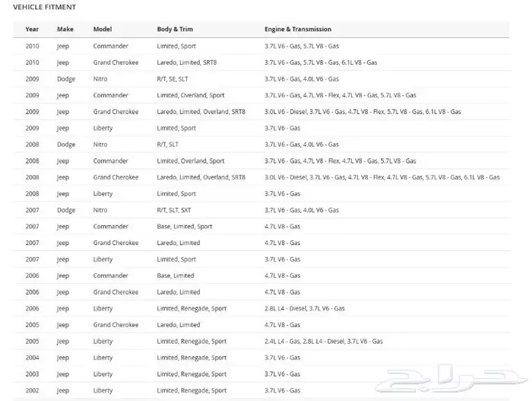Click 'R/T, SE, SLT' trim cell
Viewport: 532px width, 401px height.
point(173,79)
